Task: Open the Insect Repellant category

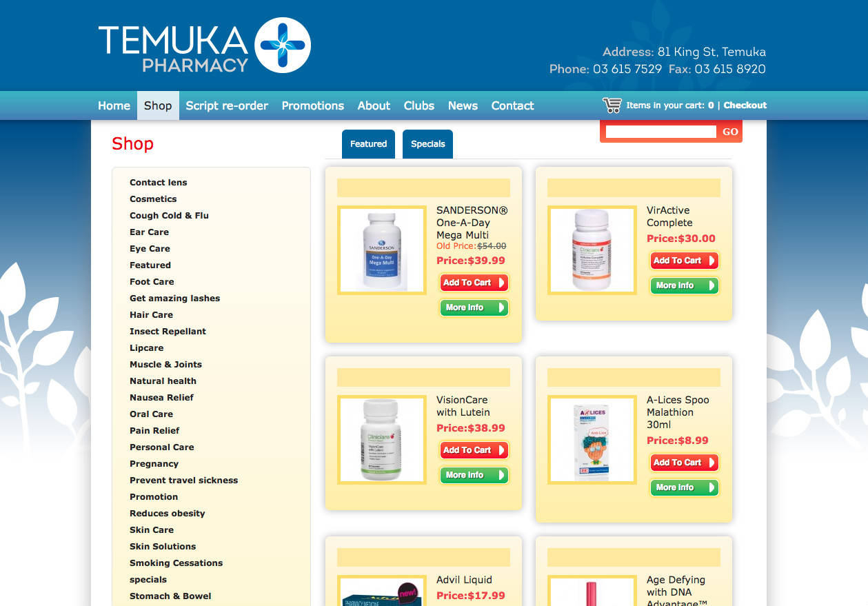Action: click(x=168, y=332)
